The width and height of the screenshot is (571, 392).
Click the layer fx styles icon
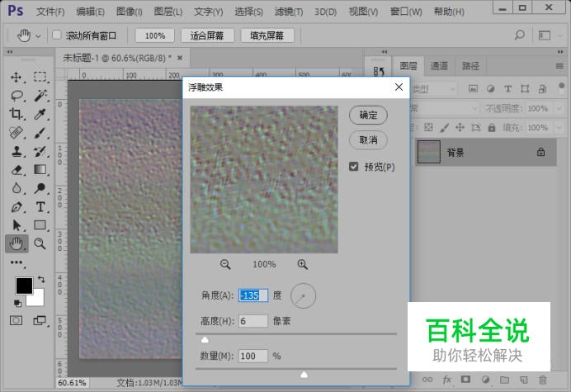click(x=447, y=380)
